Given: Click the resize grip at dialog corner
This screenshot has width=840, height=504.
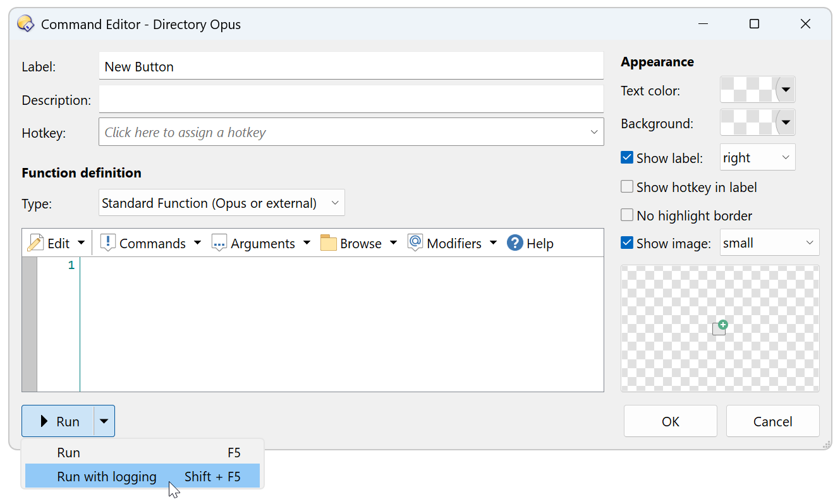Looking at the screenshot, I should 826,445.
